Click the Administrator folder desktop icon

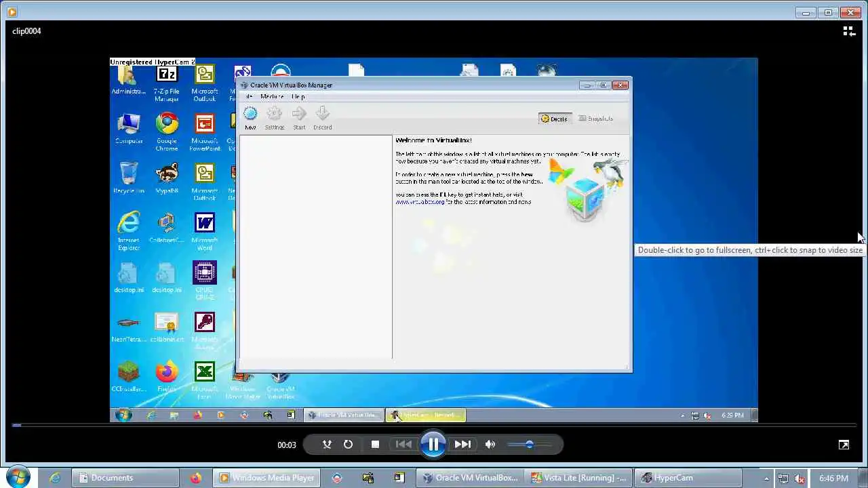coord(128,80)
